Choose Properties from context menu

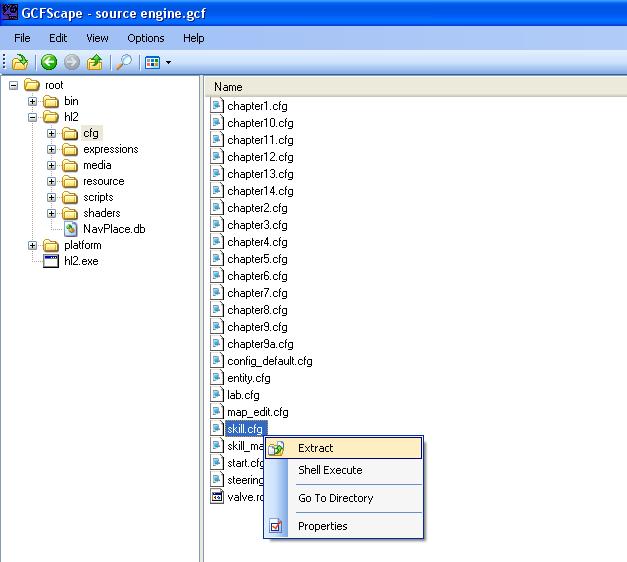[343, 526]
